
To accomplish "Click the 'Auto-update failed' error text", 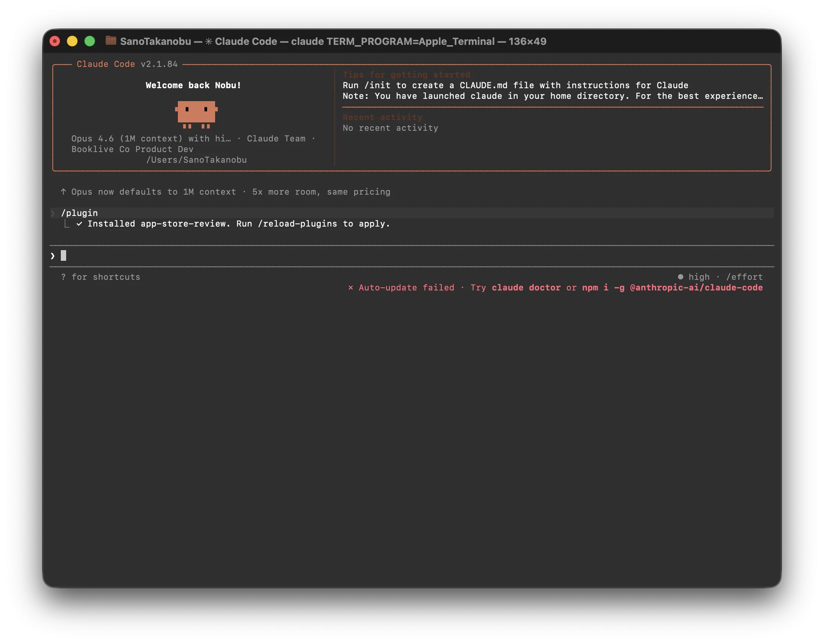I will point(406,287).
